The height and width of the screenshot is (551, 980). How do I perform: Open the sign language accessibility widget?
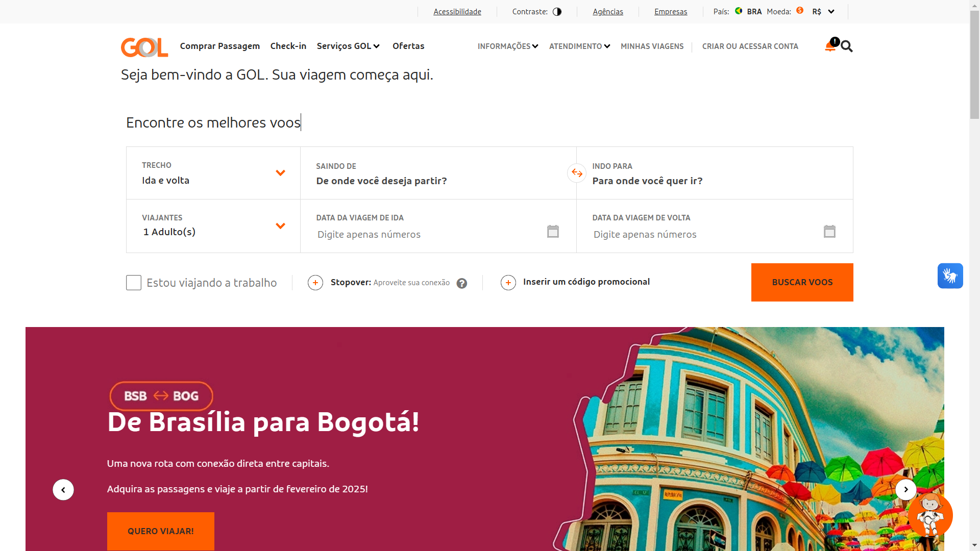click(950, 276)
